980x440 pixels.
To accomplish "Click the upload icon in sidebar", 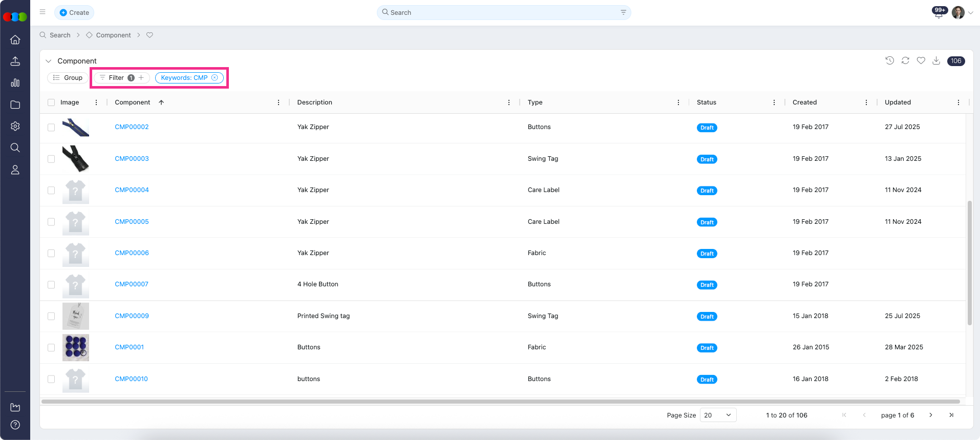I will click(x=15, y=61).
